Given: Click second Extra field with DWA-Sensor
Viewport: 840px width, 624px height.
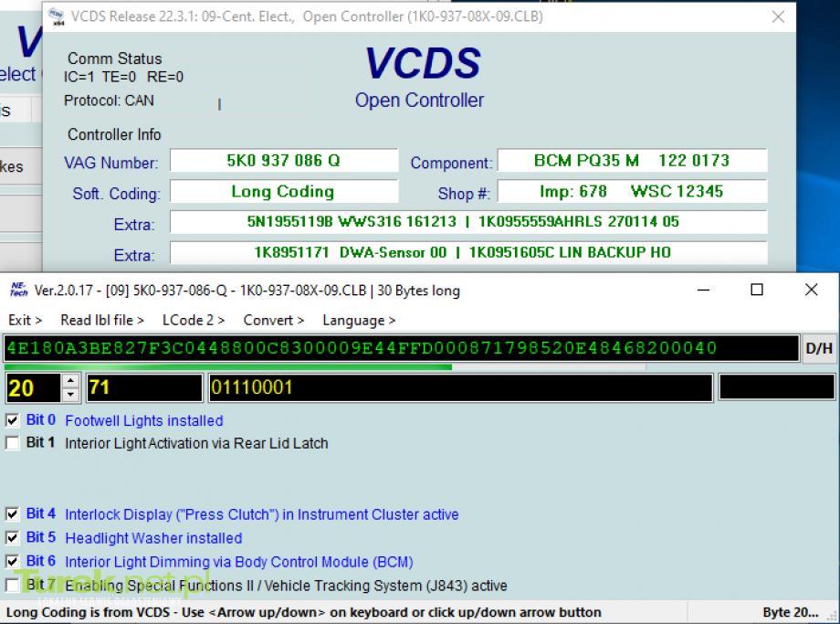Looking at the screenshot, I should pos(468,252).
